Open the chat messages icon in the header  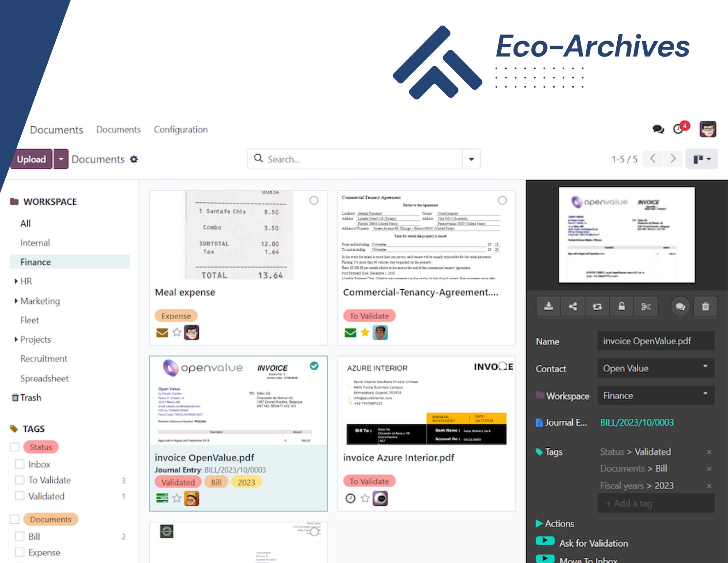pos(658,129)
